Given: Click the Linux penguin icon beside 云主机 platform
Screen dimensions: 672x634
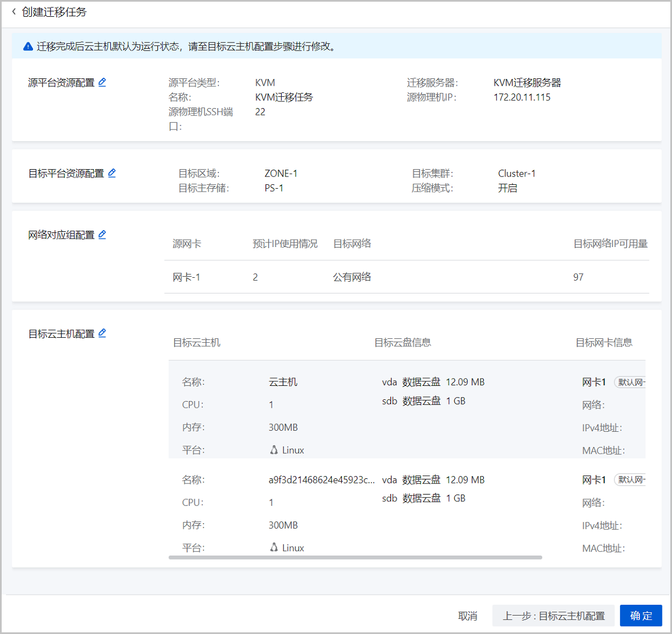Looking at the screenshot, I should point(273,449).
